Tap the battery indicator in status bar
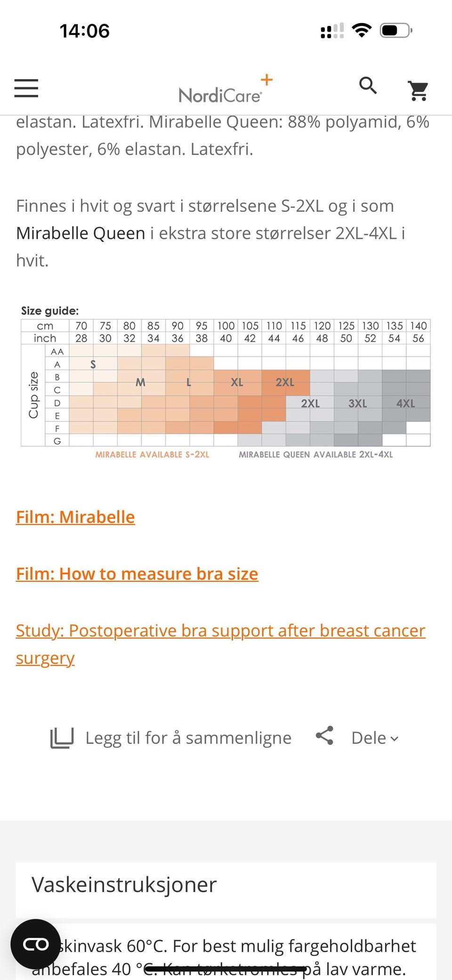Image resolution: width=452 pixels, height=980 pixels. (x=396, y=31)
